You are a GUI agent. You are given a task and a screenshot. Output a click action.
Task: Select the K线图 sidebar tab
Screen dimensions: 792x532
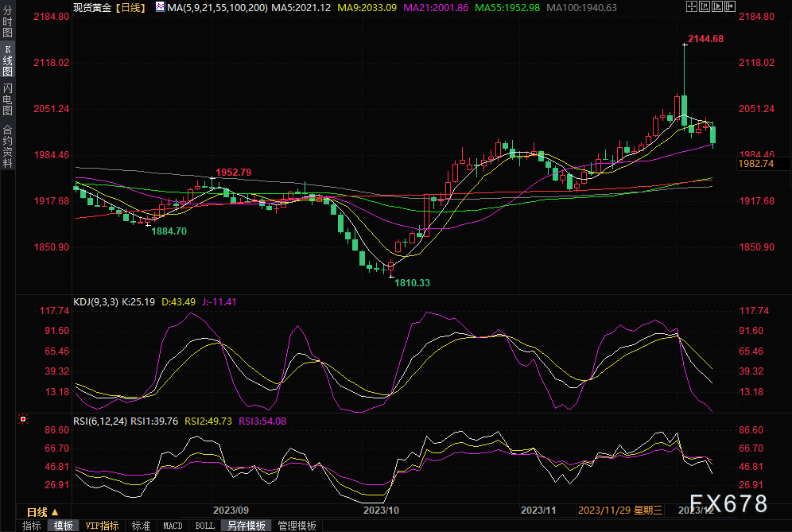[x=8, y=61]
